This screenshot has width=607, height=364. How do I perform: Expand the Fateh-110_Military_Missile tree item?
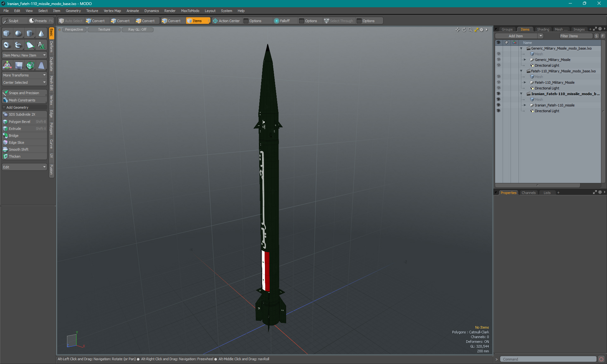pyautogui.click(x=525, y=82)
